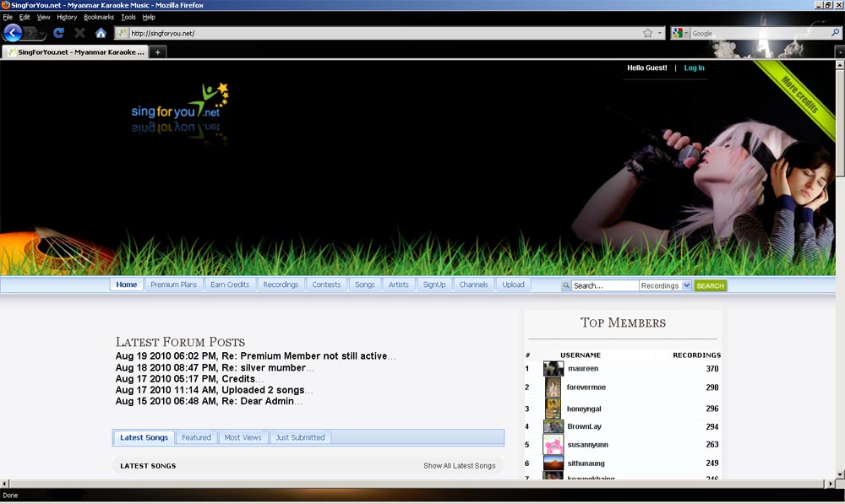This screenshot has width=845, height=504.
Task: Open the Premium Plans navigation item
Action: pos(173,285)
